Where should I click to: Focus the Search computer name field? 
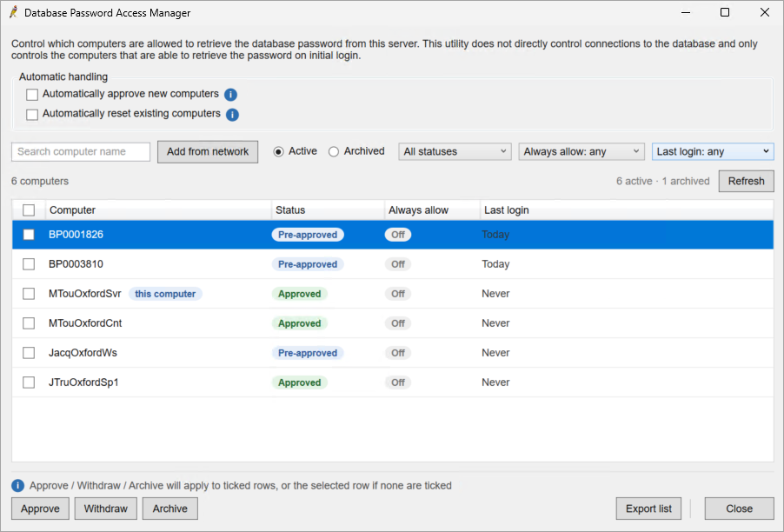[81, 151]
